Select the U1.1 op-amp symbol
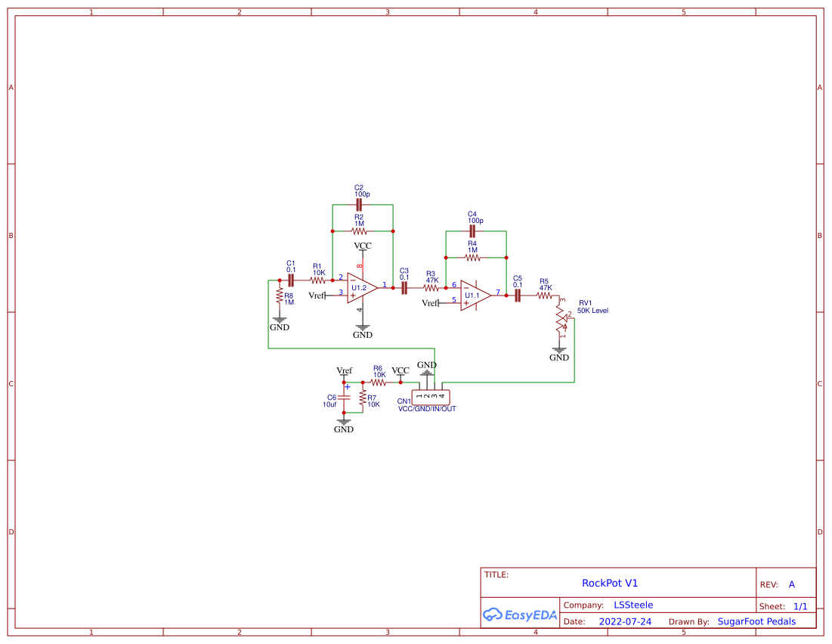Viewport: 832px width, 644px height. pos(475,296)
